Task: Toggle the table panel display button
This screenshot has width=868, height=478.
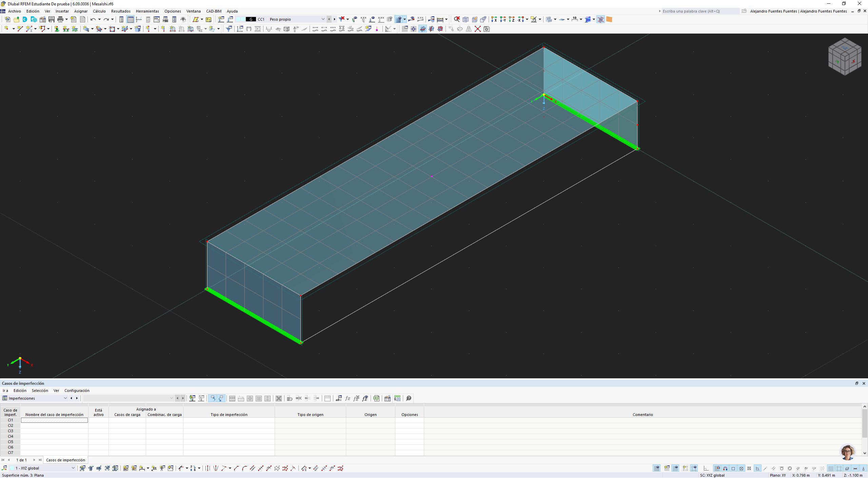Action: coord(130,19)
